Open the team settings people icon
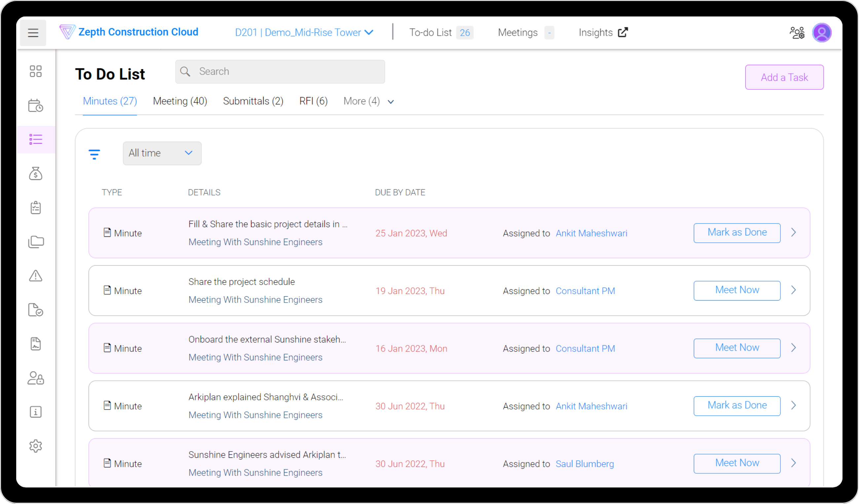The width and height of the screenshot is (859, 504). [x=797, y=33]
